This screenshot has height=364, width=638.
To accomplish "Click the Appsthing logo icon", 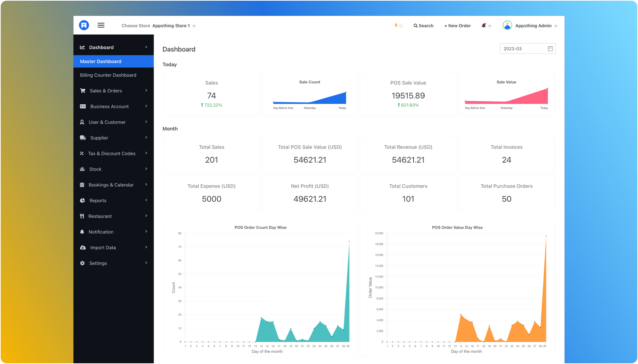I will tap(84, 25).
